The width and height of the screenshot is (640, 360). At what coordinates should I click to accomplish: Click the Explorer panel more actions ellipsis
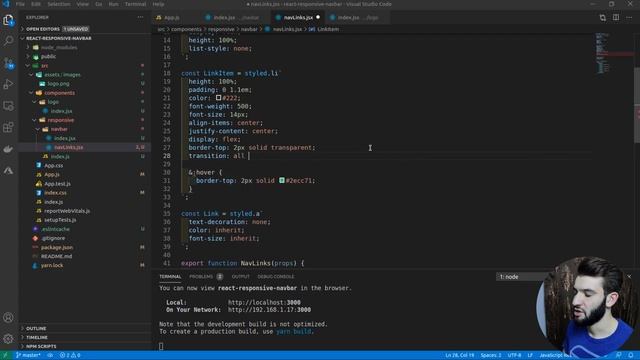[x=140, y=17]
